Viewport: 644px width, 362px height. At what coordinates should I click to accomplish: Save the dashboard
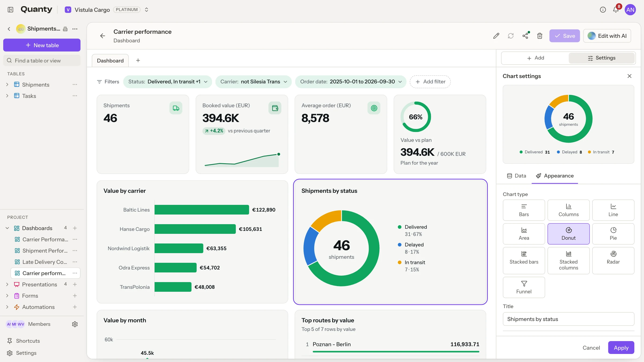point(565,36)
